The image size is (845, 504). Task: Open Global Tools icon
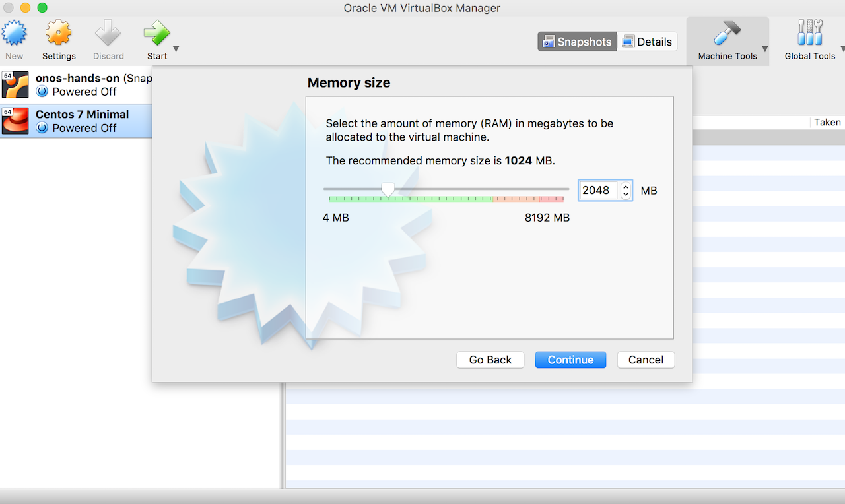[810, 33]
